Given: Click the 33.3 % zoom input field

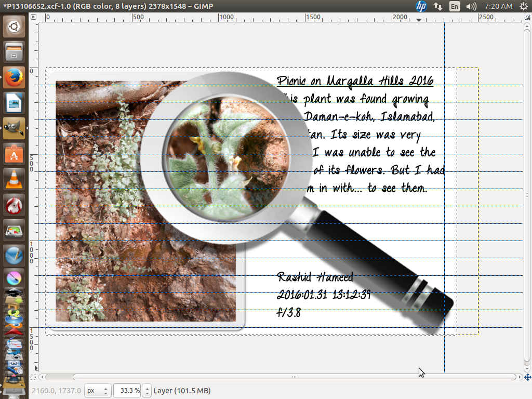Looking at the screenshot, I should click(128, 391).
